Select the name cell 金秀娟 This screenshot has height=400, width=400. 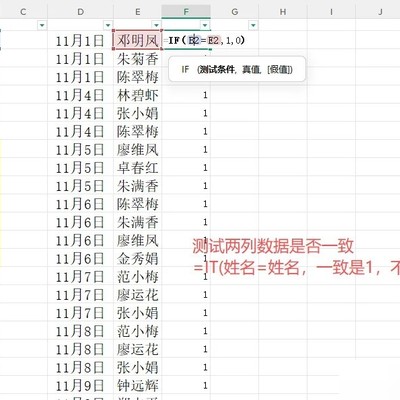pos(137,258)
